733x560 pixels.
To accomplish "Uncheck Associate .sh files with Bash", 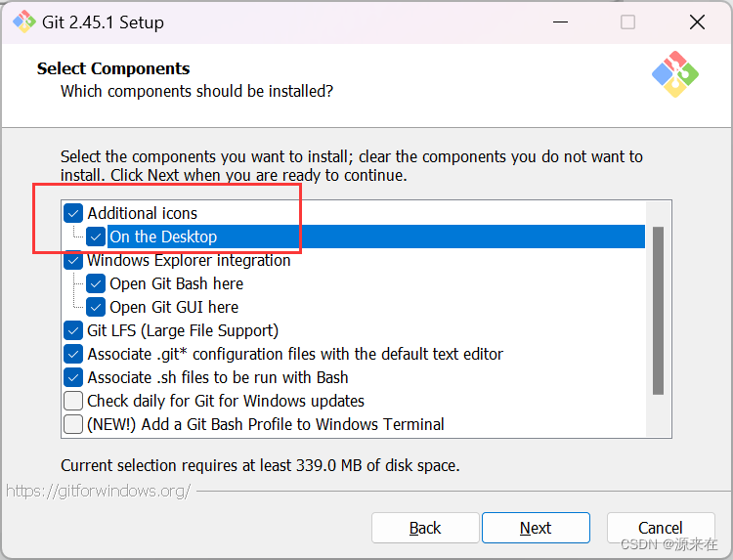I will pyautogui.click(x=73, y=377).
